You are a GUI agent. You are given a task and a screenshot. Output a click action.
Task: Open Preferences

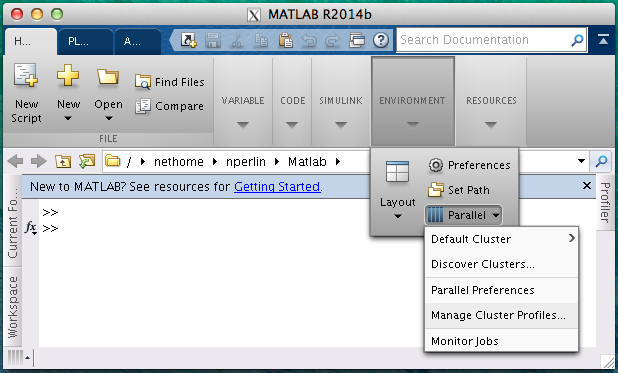pos(469,165)
